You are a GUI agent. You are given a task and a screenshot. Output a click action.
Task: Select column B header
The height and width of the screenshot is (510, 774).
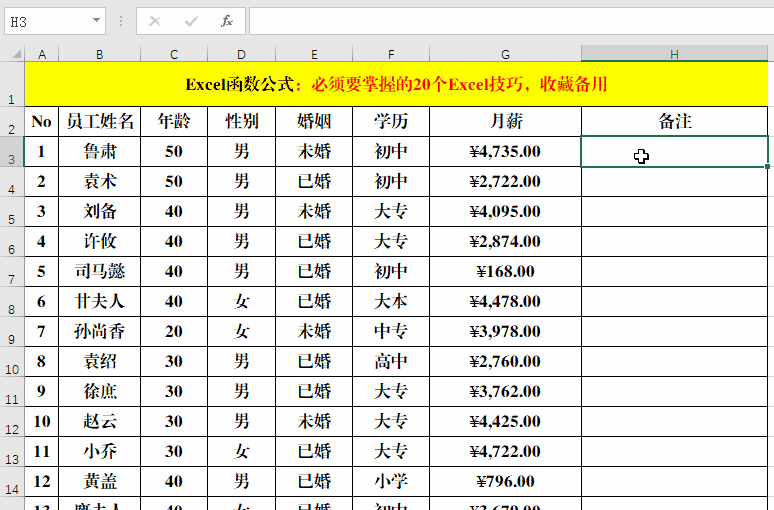(100, 54)
